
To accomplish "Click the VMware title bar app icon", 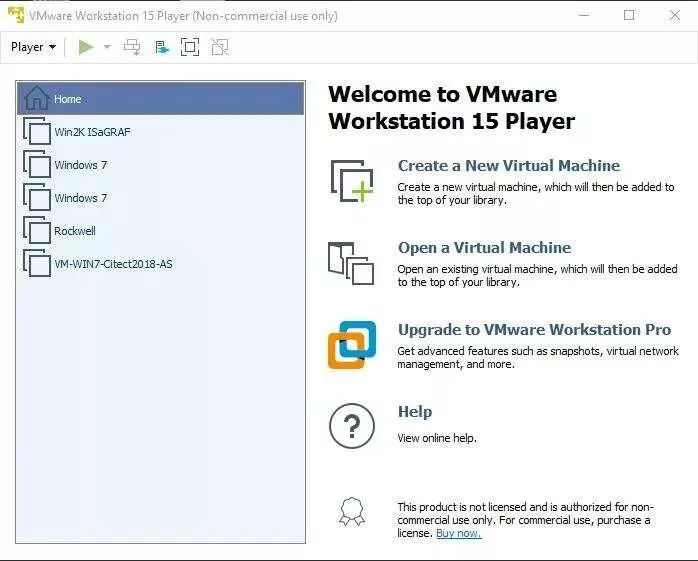I will pyautogui.click(x=16, y=15).
